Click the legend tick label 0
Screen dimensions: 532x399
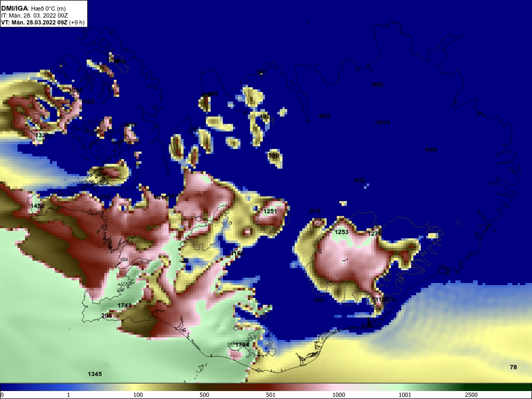point(2,395)
